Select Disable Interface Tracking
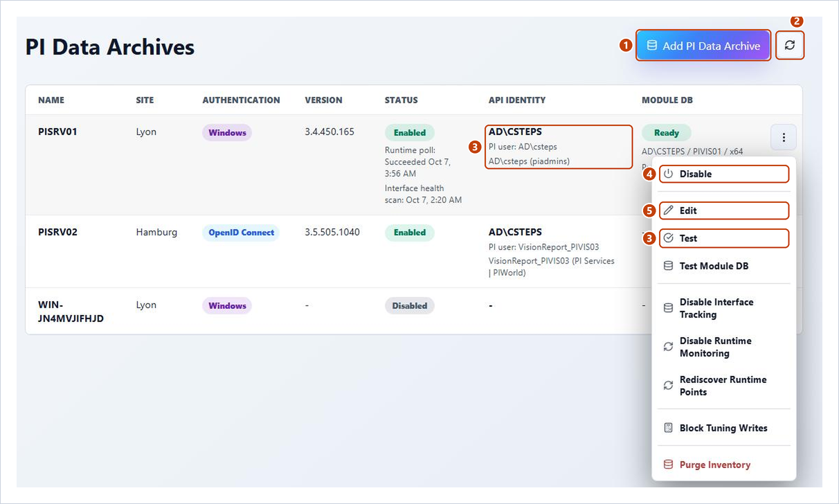Image resolution: width=839 pixels, height=504 pixels. tap(724, 308)
